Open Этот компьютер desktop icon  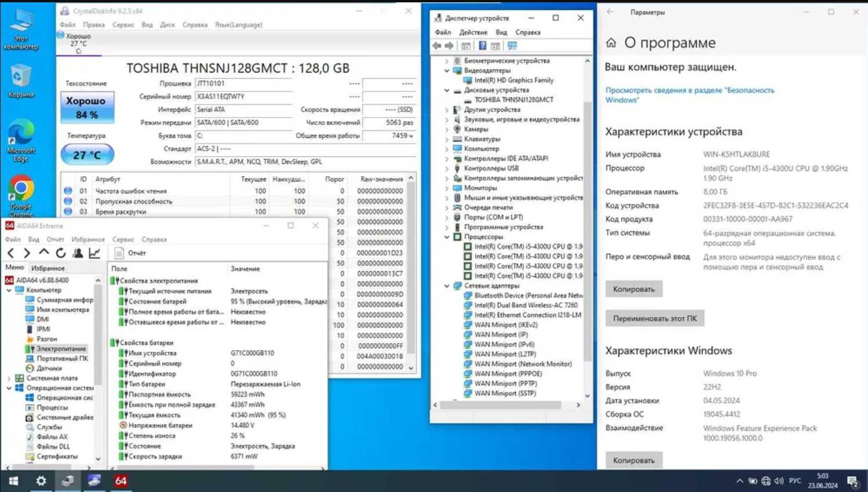pos(21,30)
